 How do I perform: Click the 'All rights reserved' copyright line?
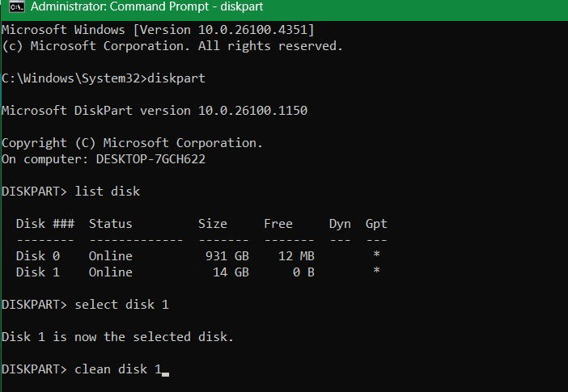coord(172,46)
